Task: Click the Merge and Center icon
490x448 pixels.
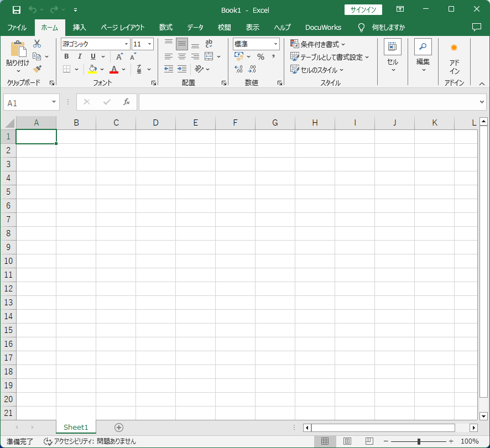Action: point(208,56)
